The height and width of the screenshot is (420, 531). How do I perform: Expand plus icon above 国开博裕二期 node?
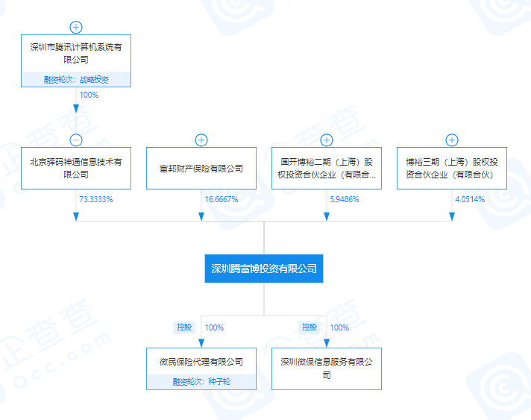pyautogui.click(x=327, y=140)
